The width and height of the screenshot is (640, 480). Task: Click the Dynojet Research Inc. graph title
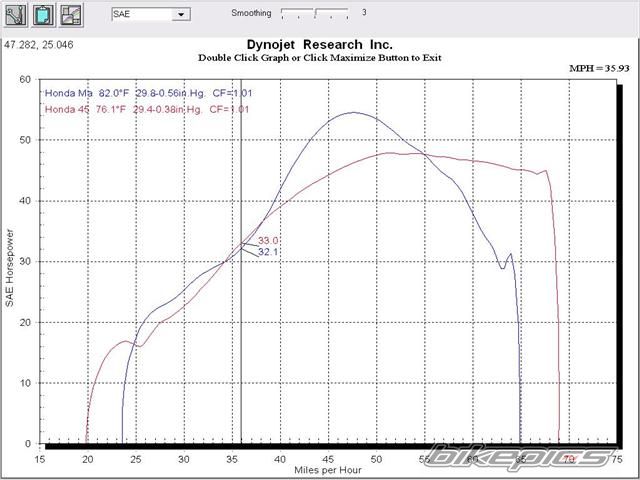(320, 44)
